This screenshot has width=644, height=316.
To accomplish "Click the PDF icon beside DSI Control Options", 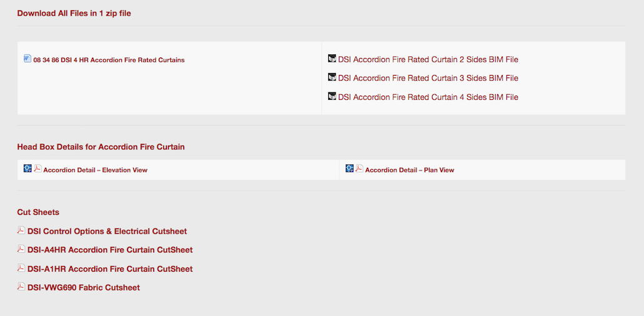I will click(x=21, y=230).
